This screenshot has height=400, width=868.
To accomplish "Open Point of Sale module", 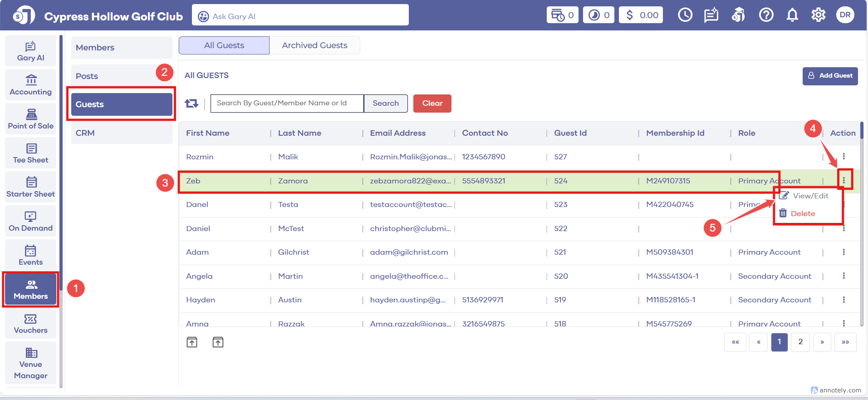I will click(31, 119).
